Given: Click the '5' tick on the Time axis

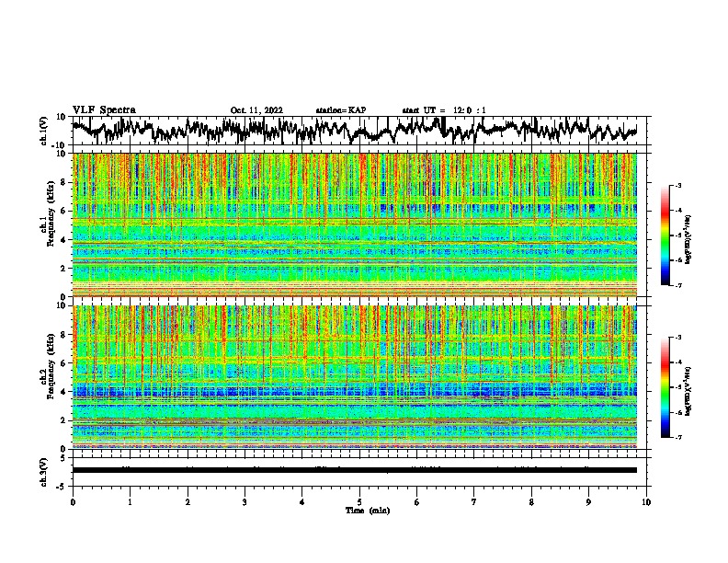Looking at the screenshot, I should coord(359,502).
